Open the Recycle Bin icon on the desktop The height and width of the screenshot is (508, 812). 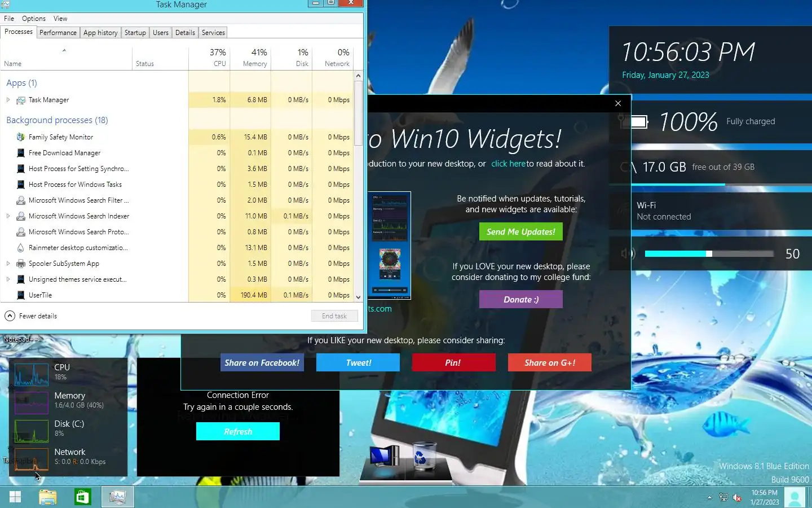[x=423, y=456]
